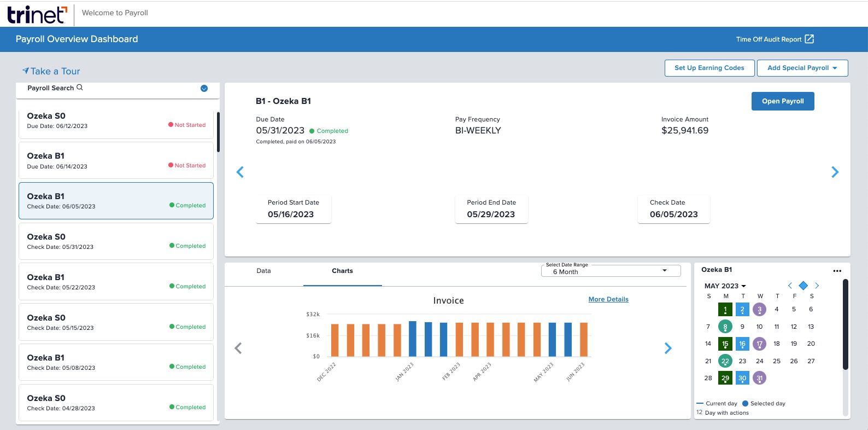This screenshot has width=868, height=430.
Task: Click the Invoice chart title
Action: click(449, 301)
